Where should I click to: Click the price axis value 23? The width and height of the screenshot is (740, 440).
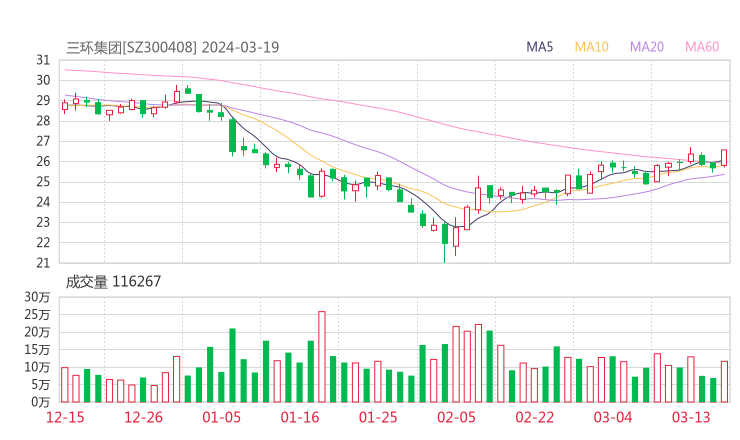click(x=43, y=222)
